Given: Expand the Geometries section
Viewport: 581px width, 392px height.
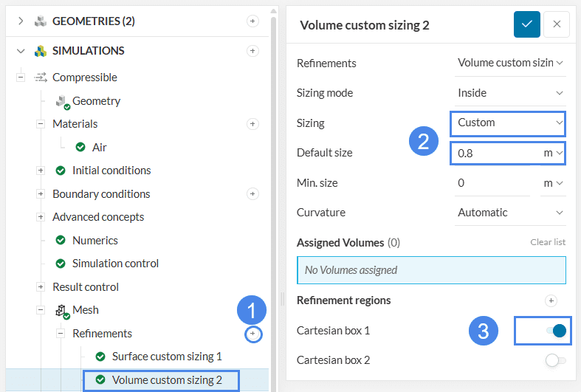Looking at the screenshot, I should click(x=21, y=21).
